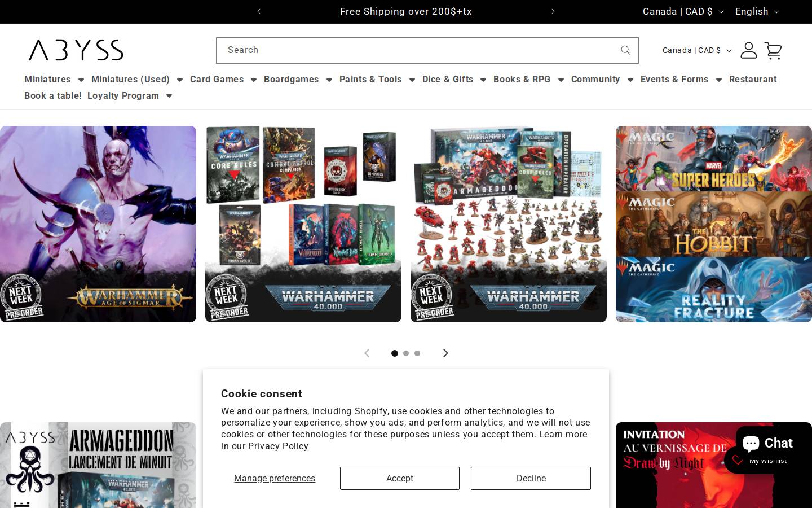Viewport: 812px width, 508px height.
Task: Select the first slideshow dot
Action: (395, 353)
